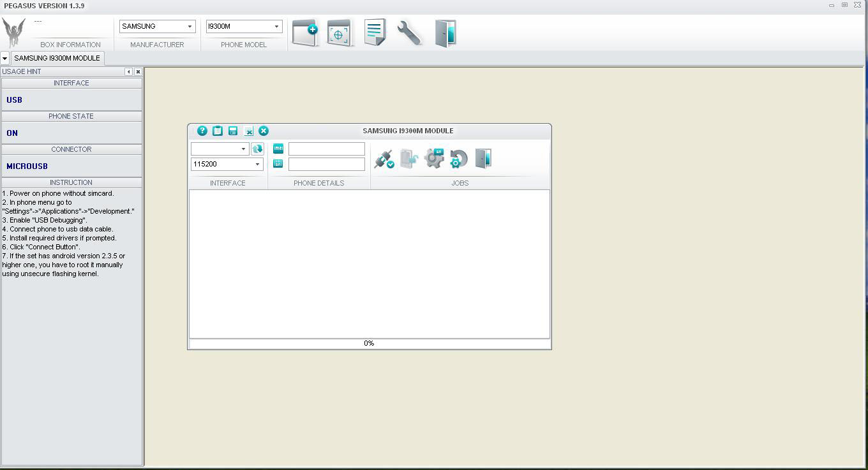Click the module window title text

tap(408, 131)
